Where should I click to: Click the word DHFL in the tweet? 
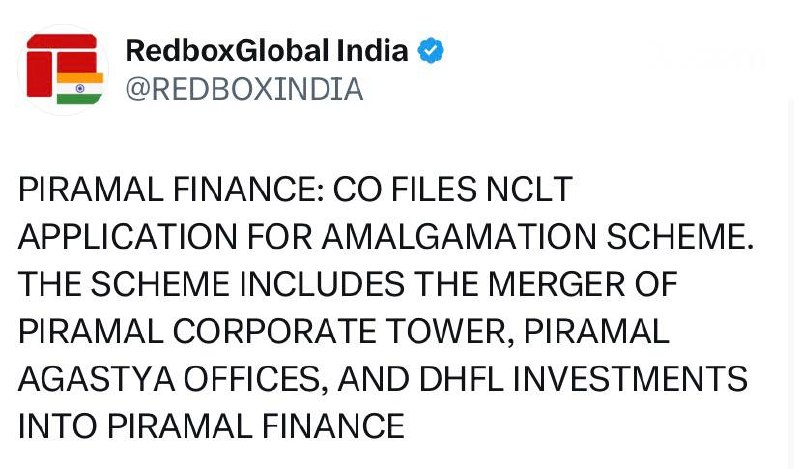pyautogui.click(x=454, y=380)
